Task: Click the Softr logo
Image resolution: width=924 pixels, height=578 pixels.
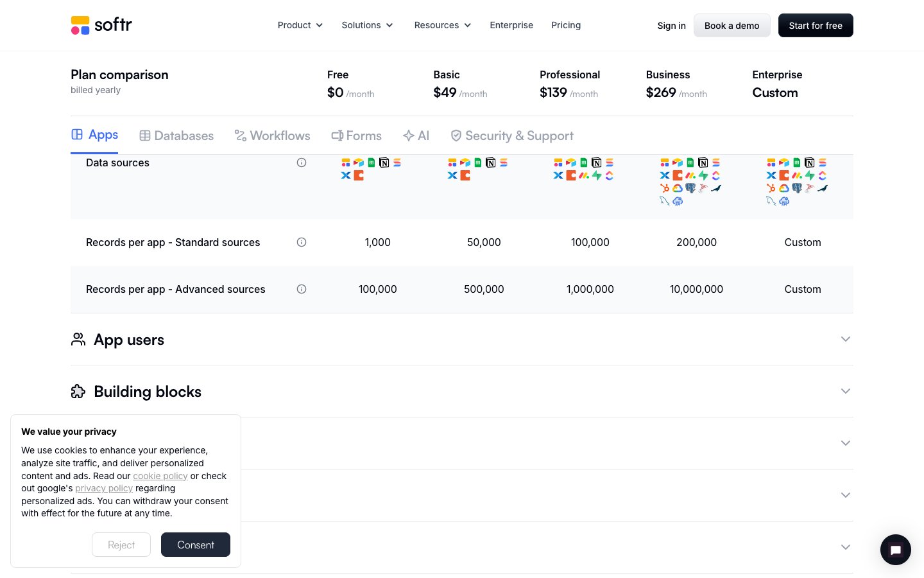Action: (x=101, y=25)
